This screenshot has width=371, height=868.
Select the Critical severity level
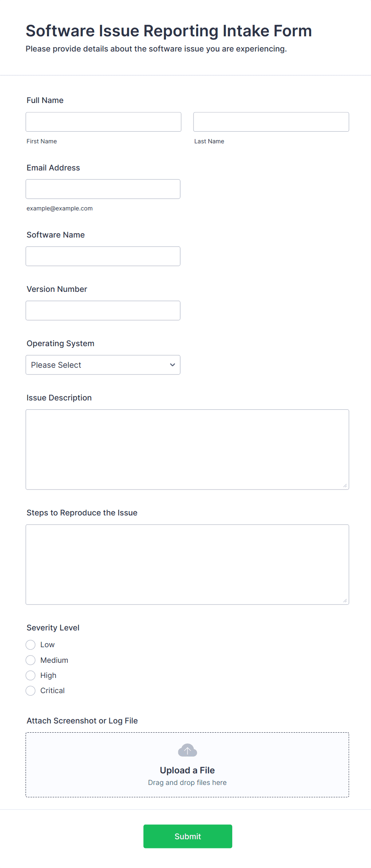pos(30,690)
